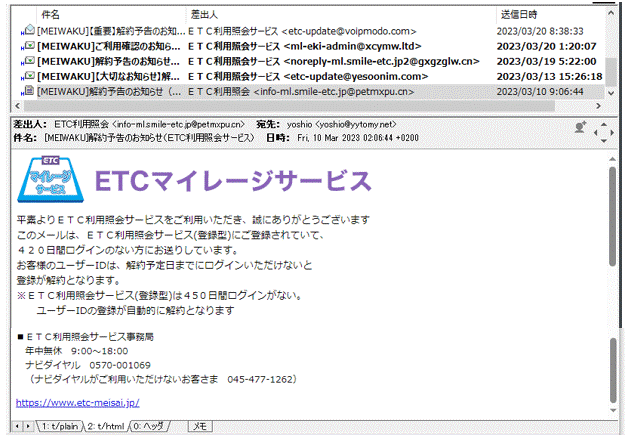The height and width of the screenshot is (438, 630).
Task: Click mail icon of the 2023/03/20 8:38:33 message
Action: click(x=27, y=32)
